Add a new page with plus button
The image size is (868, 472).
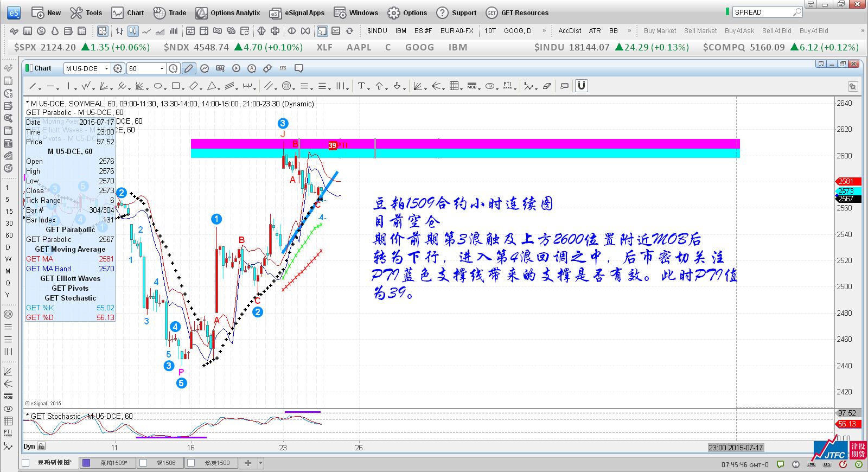[x=248, y=463]
